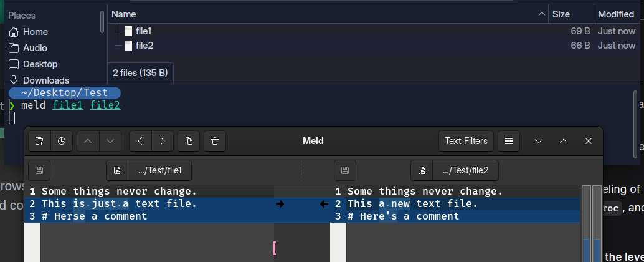The image size is (644, 262).
Task: Save the right pane file2
Action: 345,170
